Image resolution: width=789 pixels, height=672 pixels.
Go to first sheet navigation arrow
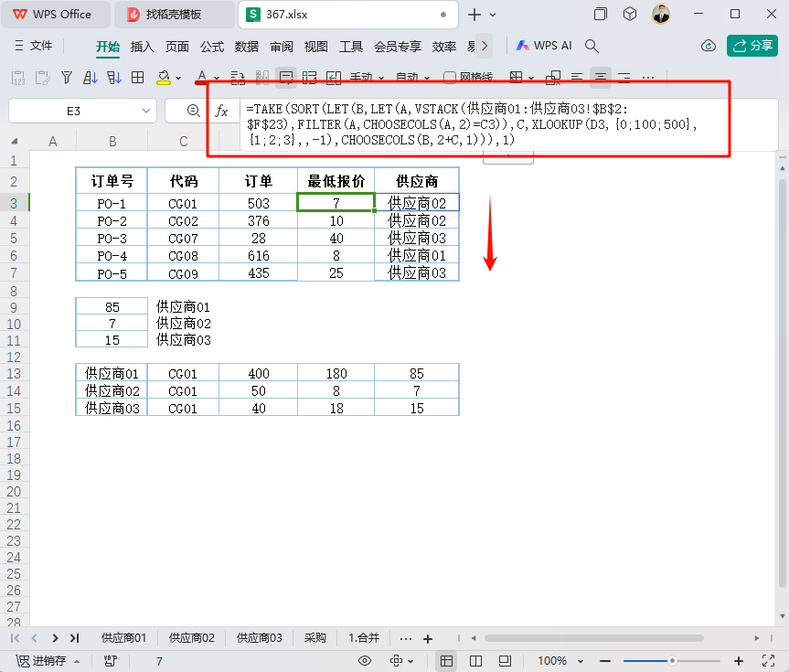[x=16, y=638]
